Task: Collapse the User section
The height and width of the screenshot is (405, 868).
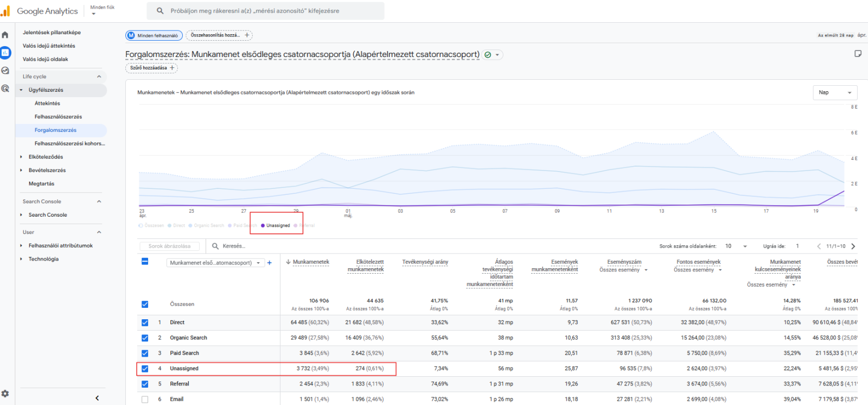Action: pos(99,232)
